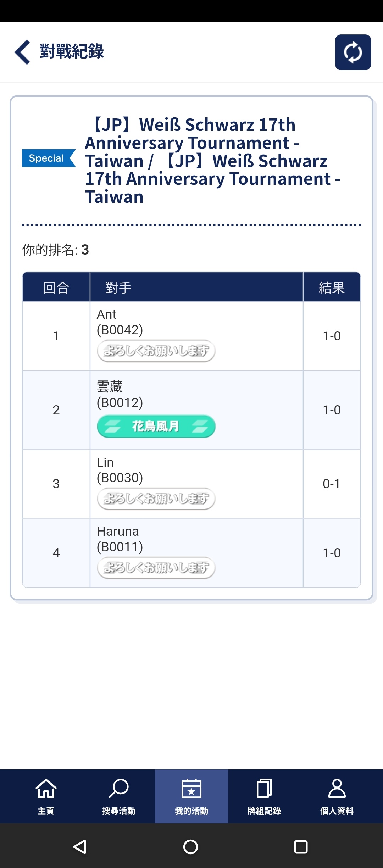383x868 pixels.
Task: Open 我的活動 calendar tab
Action: pyautogui.click(x=191, y=796)
